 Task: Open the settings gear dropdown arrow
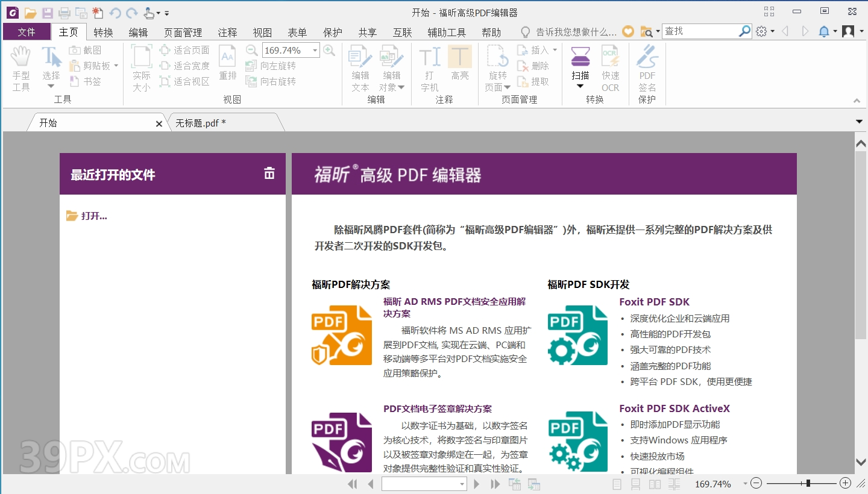point(773,31)
